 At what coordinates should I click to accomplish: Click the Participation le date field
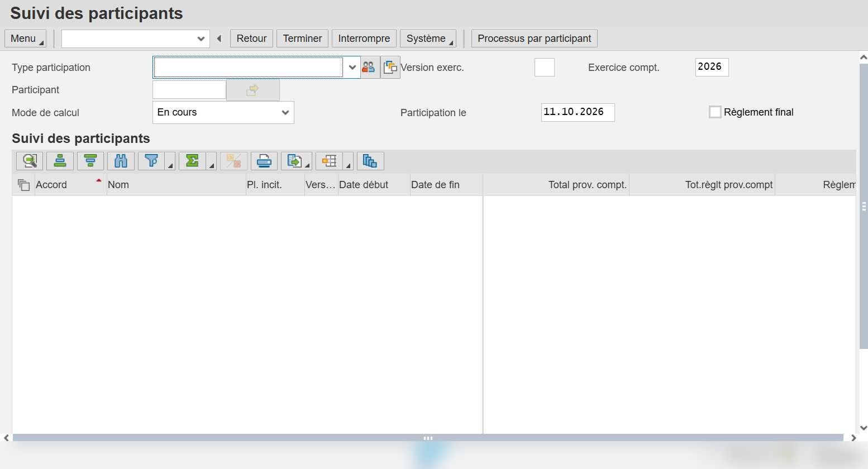[x=578, y=112]
